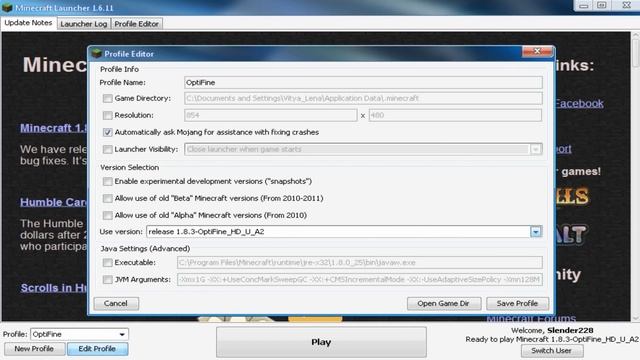
Task: Click the Game Directory path field
Action: click(x=363, y=98)
